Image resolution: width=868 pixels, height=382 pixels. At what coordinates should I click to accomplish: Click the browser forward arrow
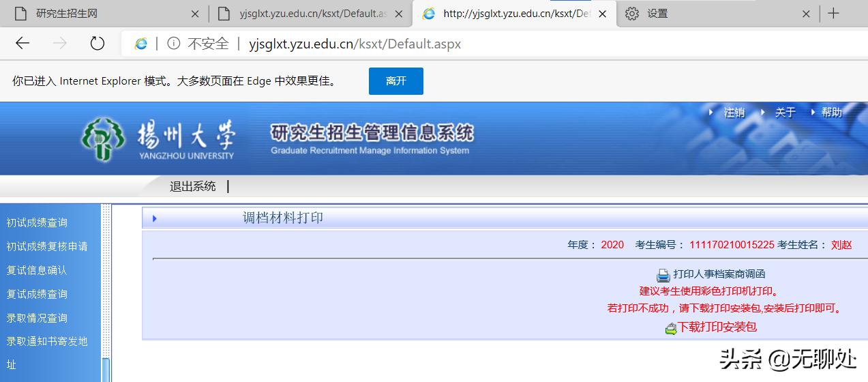click(x=60, y=44)
